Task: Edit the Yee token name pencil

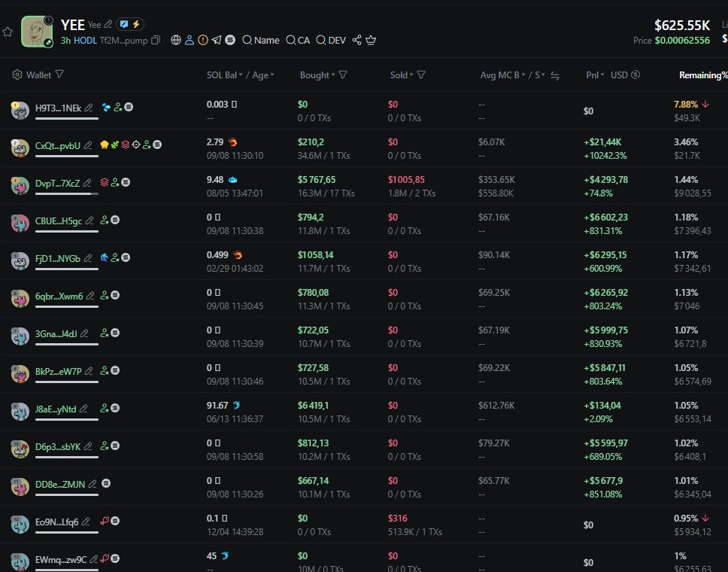Action: [x=108, y=24]
